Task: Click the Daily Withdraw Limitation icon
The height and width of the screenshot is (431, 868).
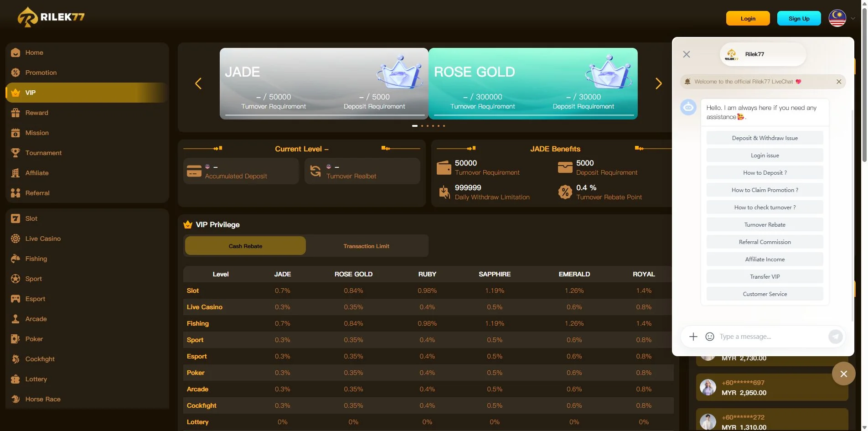Action: [444, 192]
